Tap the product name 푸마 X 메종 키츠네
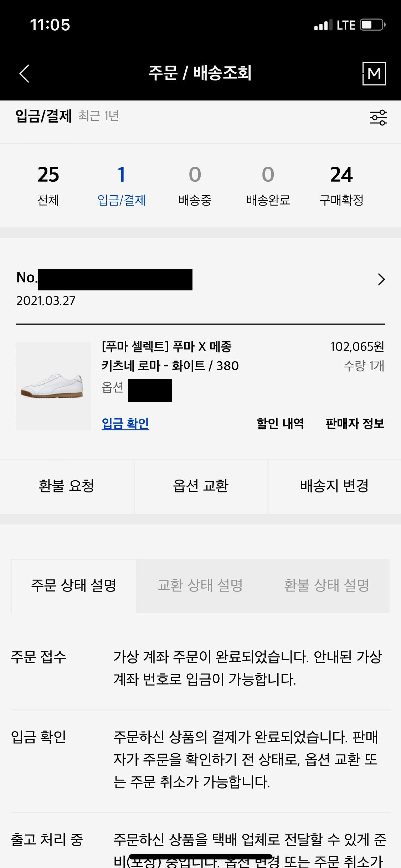Image resolution: width=401 pixels, height=868 pixels. pos(170,356)
